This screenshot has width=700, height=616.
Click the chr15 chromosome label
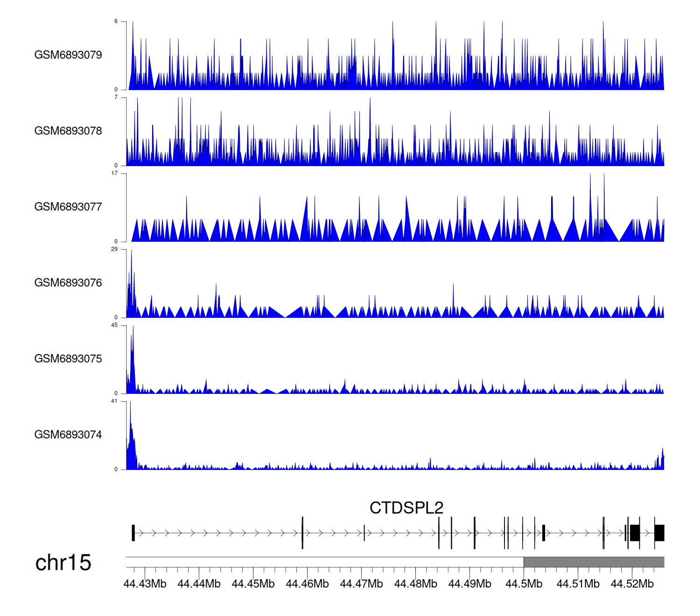click(x=63, y=563)
